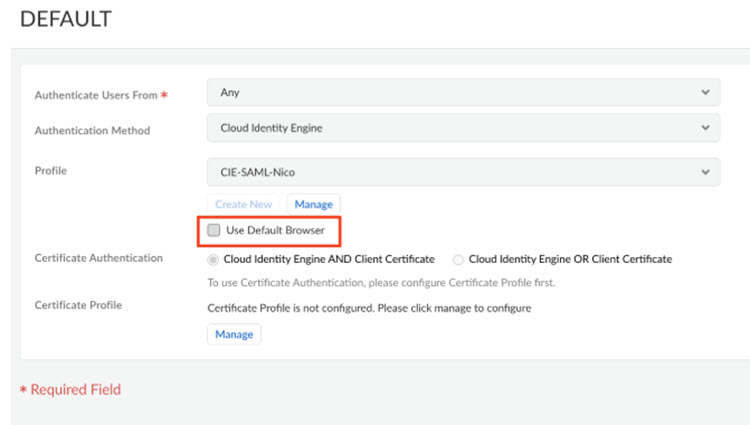Click the Create New profile button

tap(244, 204)
